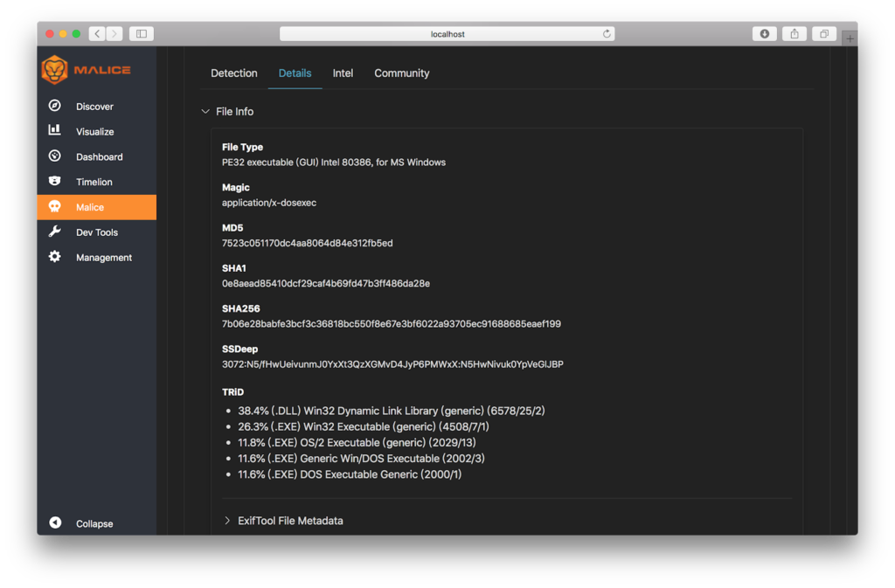Toggle the browser sidebar button

[142, 34]
